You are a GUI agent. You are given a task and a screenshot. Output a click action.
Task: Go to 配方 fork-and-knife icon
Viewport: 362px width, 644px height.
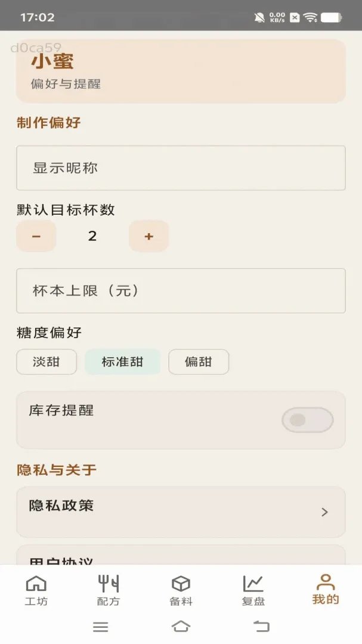(109, 583)
